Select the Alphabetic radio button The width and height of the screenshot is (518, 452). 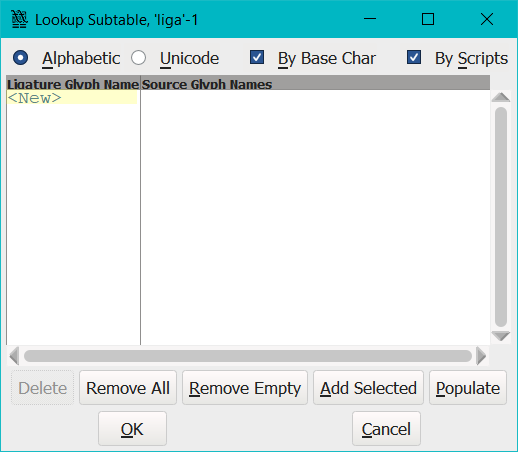[x=21, y=58]
